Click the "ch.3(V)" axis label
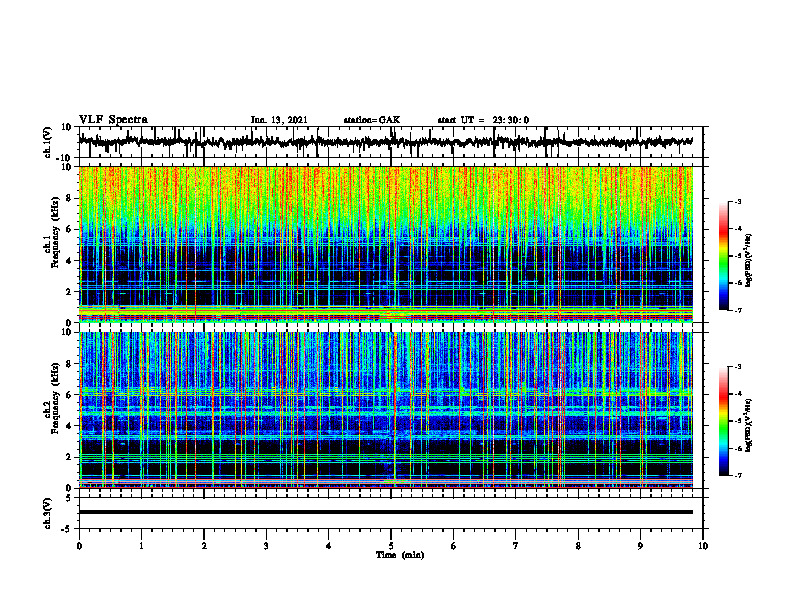Screen dimensions: 792x612 [48, 513]
